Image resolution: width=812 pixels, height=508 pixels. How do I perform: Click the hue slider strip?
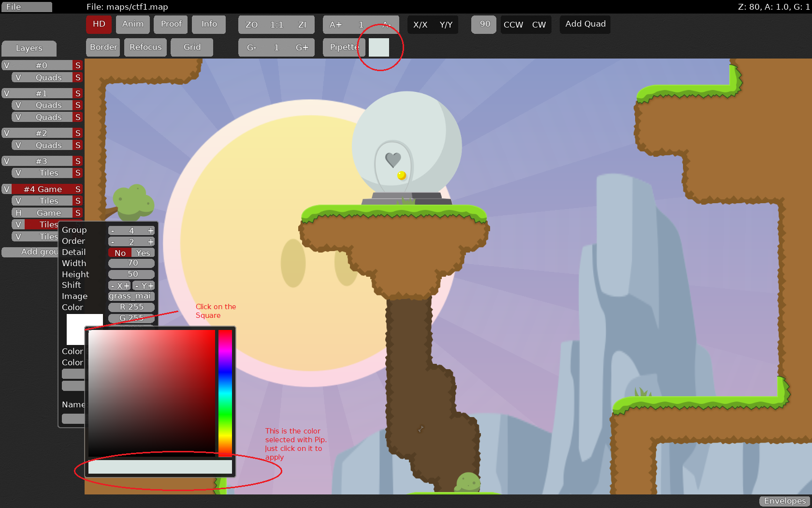225,393
